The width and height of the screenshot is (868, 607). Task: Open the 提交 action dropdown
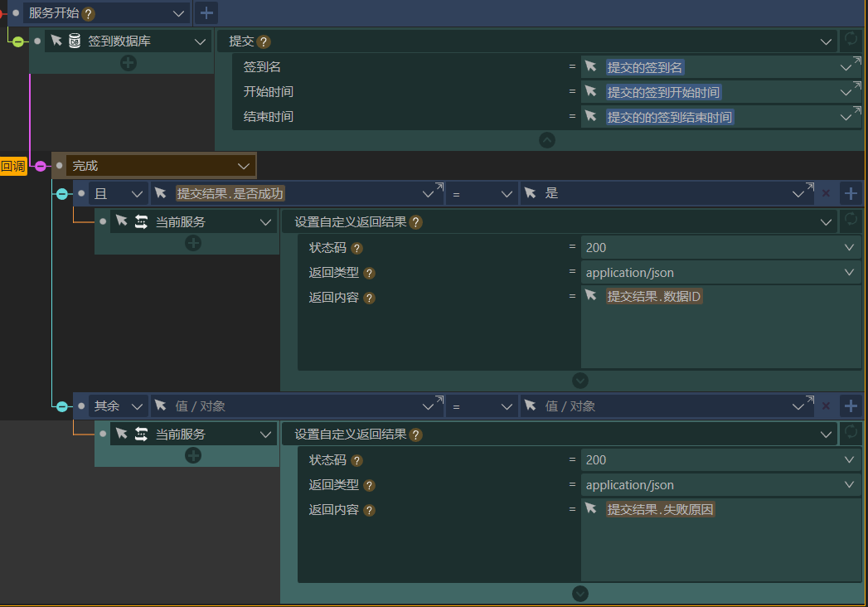click(x=826, y=42)
